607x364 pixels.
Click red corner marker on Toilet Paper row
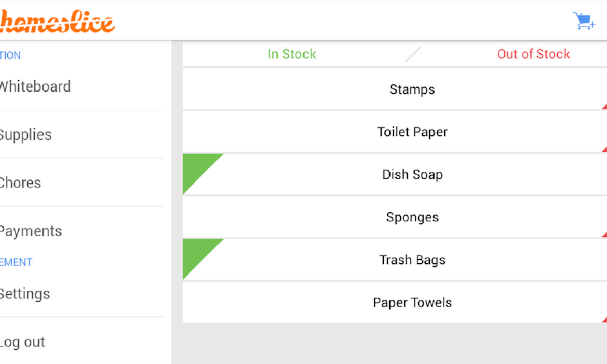[x=604, y=149]
